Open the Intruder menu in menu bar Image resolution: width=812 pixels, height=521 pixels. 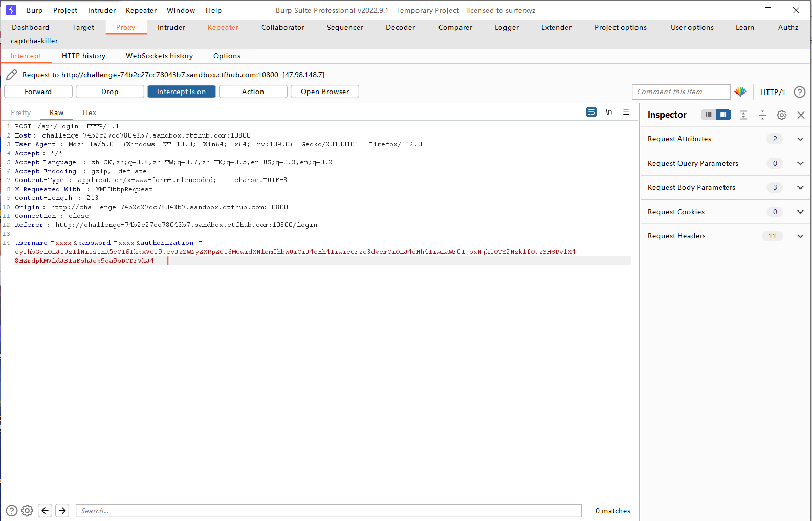[x=102, y=10]
